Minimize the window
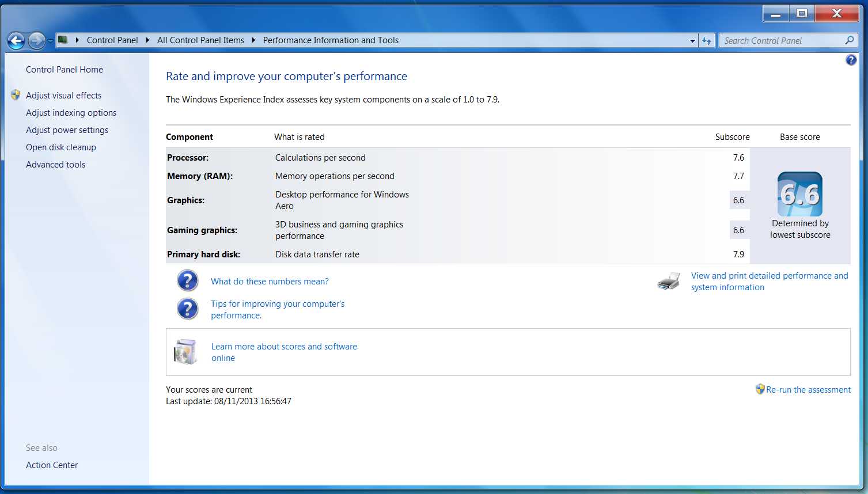Image resolution: width=868 pixels, height=494 pixels. click(x=776, y=14)
